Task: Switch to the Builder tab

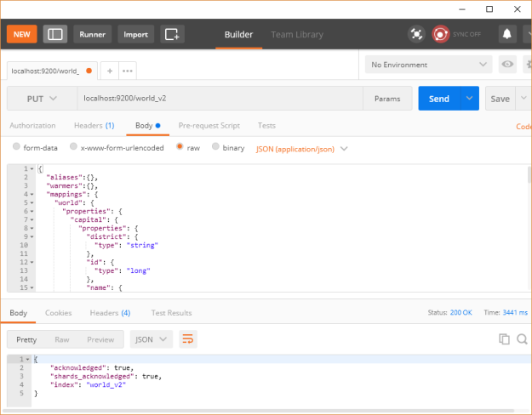Action: coord(238,34)
